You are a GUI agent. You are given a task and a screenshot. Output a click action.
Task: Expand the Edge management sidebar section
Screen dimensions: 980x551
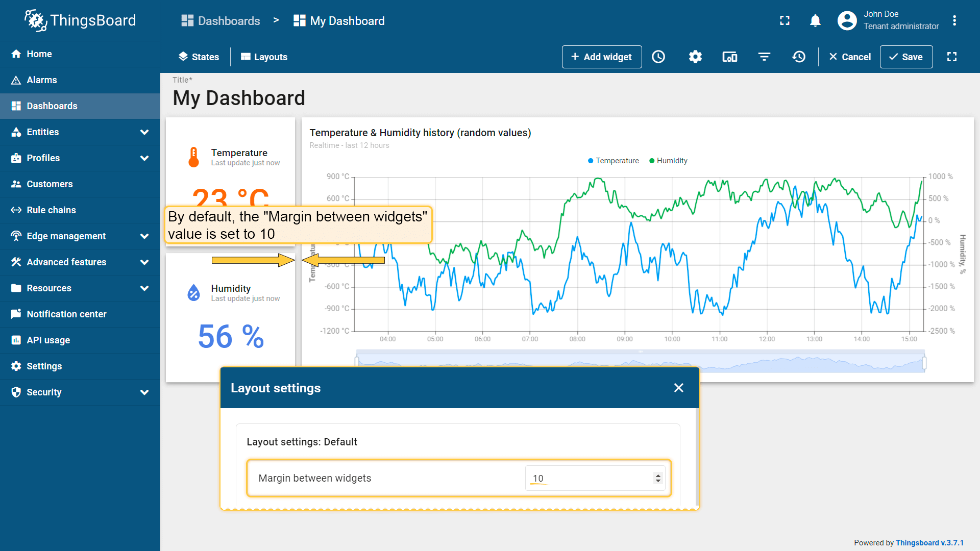(x=144, y=236)
